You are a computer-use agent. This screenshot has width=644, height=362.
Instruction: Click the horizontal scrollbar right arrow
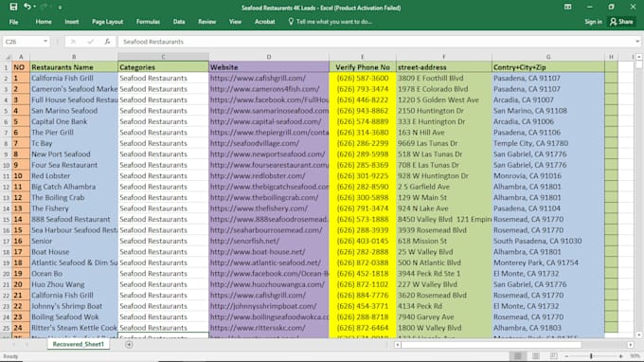click(x=631, y=345)
